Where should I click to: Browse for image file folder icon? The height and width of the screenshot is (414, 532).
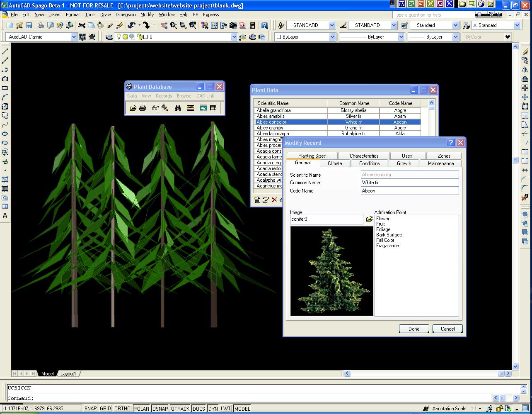[x=369, y=219]
